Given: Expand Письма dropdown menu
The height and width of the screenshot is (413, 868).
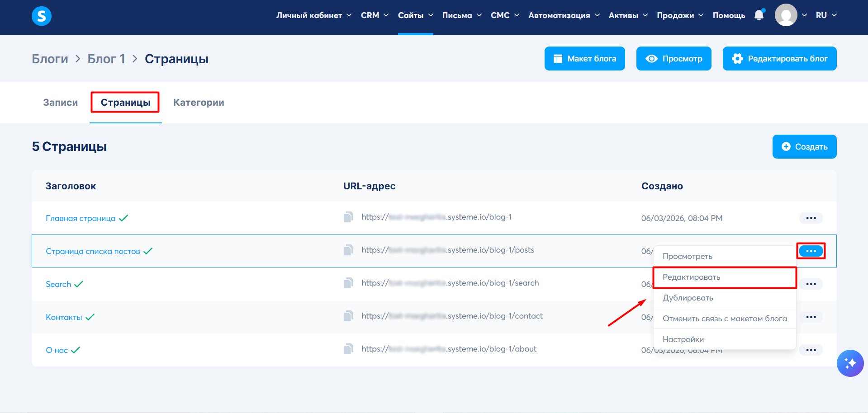Looking at the screenshot, I should click(462, 15).
